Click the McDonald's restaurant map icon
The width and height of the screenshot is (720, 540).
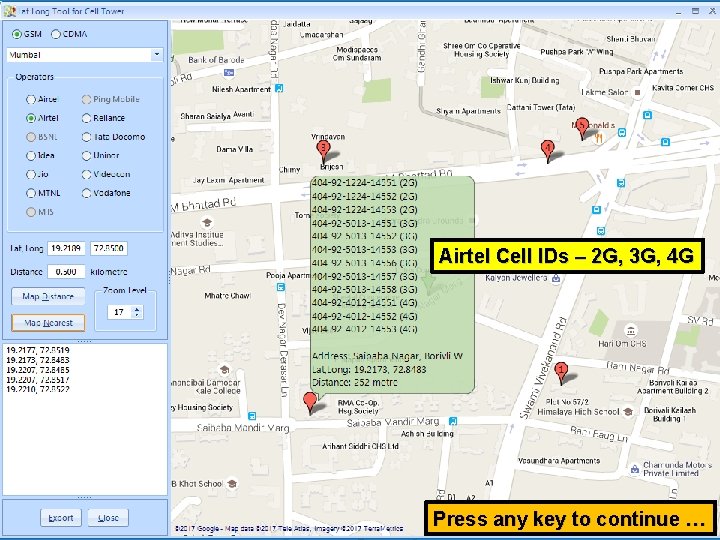pyautogui.click(x=598, y=137)
